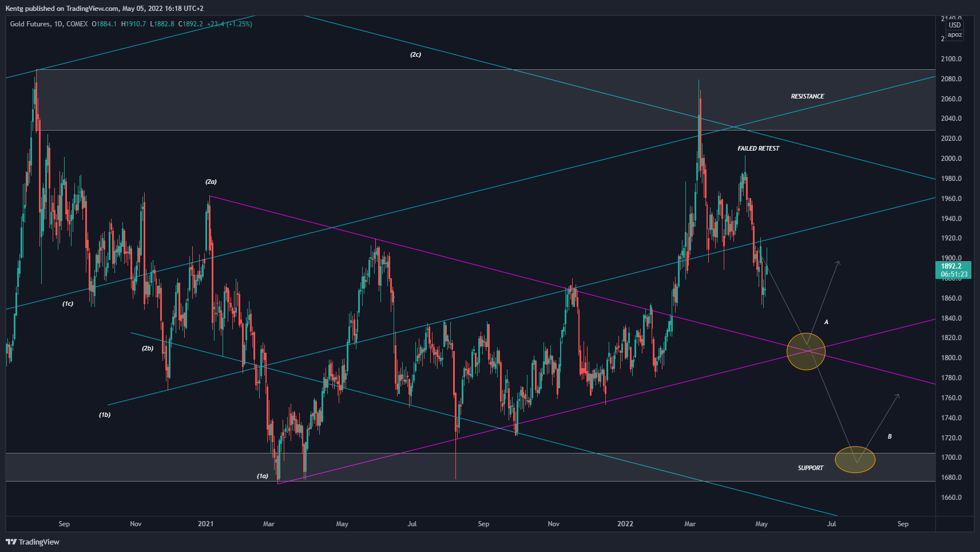The width and height of the screenshot is (980, 552).
Task: Click the (1a) wave label
Action: [262, 476]
